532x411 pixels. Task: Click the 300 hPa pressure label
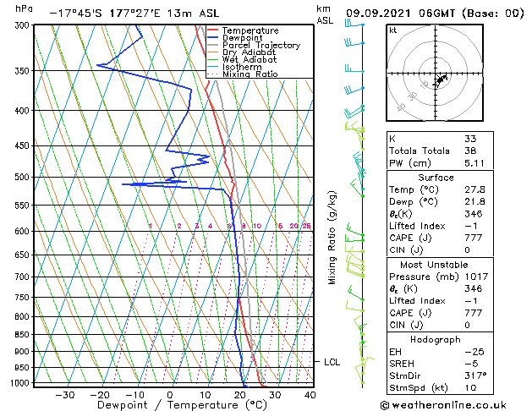click(x=24, y=25)
